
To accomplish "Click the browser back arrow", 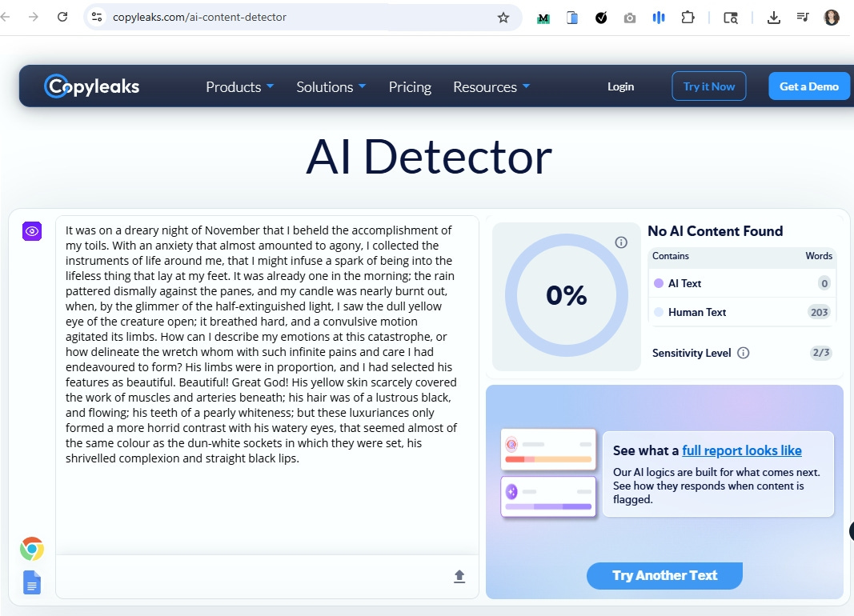I will coord(6,17).
